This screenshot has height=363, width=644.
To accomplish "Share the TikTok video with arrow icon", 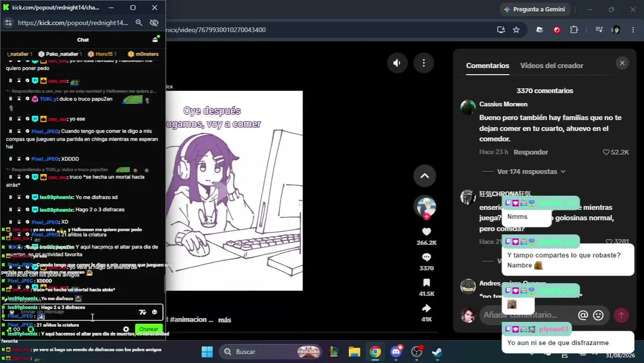I will (x=426, y=308).
